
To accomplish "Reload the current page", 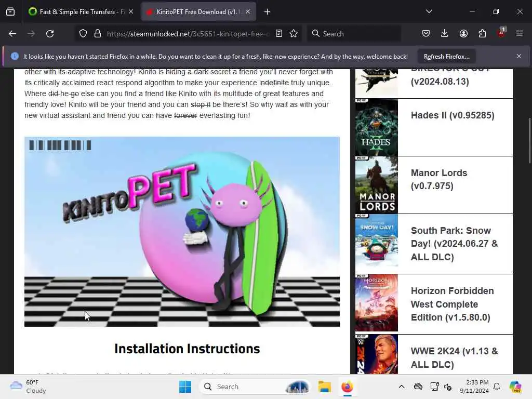I will tap(50, 34).
